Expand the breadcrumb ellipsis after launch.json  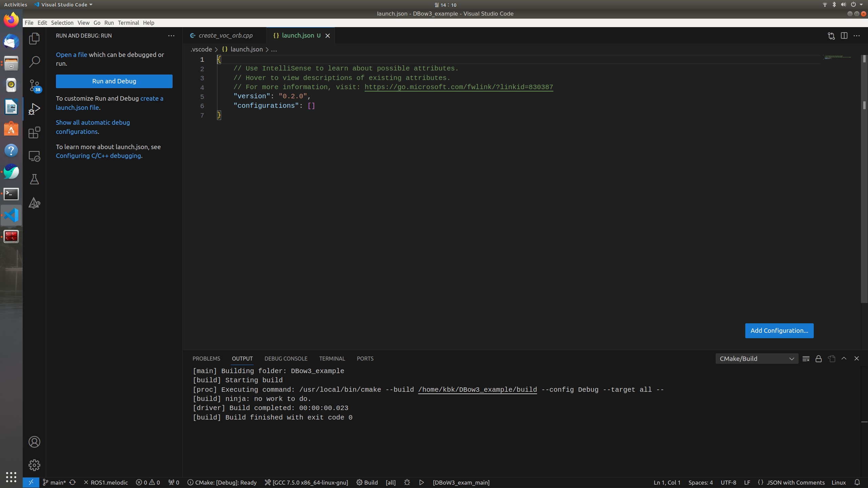click(x=274, y=49)
